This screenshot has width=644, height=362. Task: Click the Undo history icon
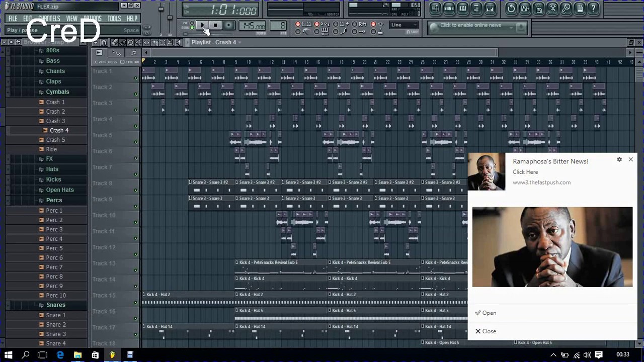point(511,9)
